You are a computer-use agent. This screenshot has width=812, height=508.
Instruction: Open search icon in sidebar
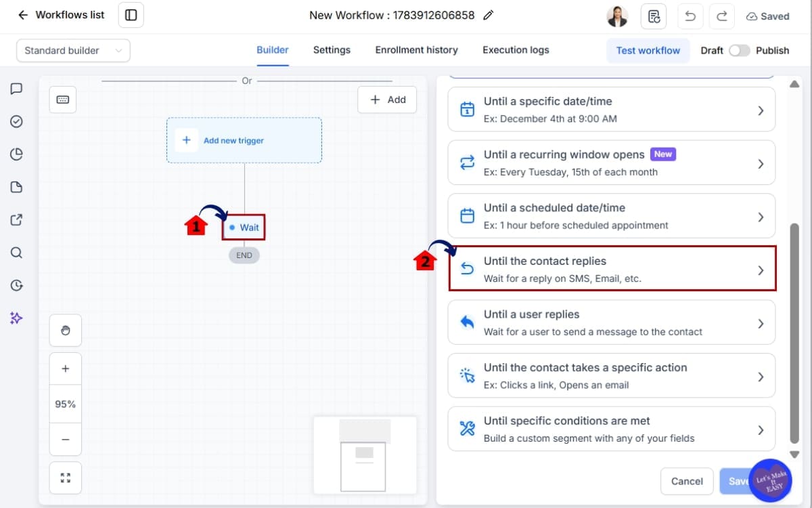point(17,253)
